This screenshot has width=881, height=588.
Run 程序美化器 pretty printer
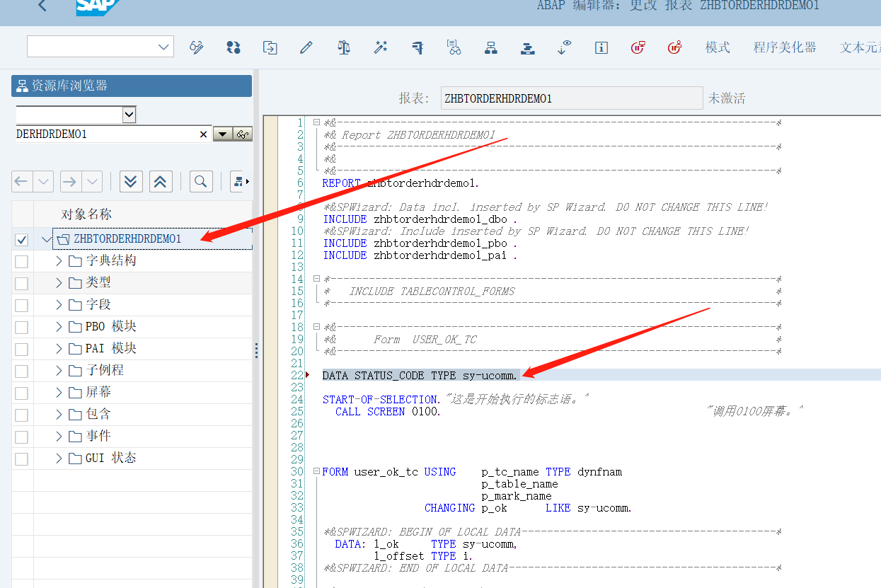(785, 47)
